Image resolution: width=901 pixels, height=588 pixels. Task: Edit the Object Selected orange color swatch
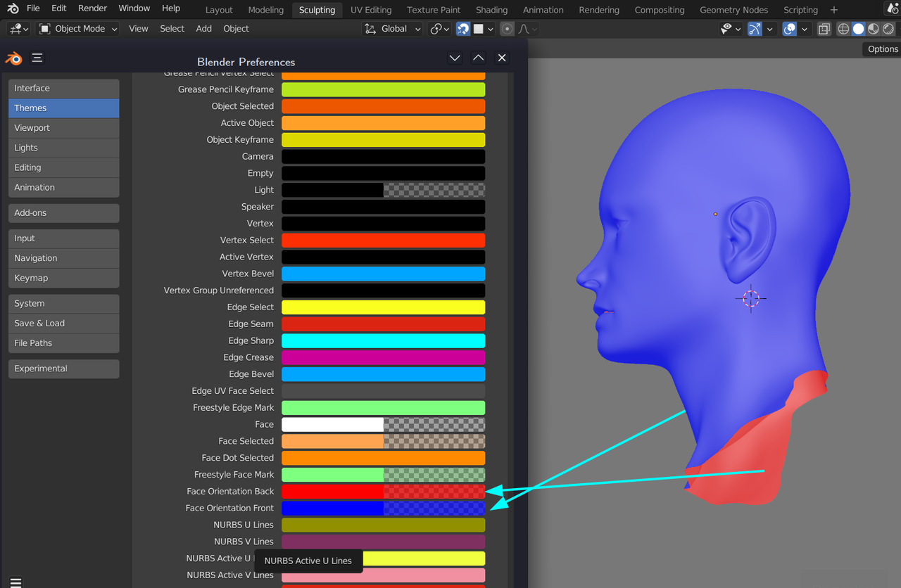[x=384, y=106]
